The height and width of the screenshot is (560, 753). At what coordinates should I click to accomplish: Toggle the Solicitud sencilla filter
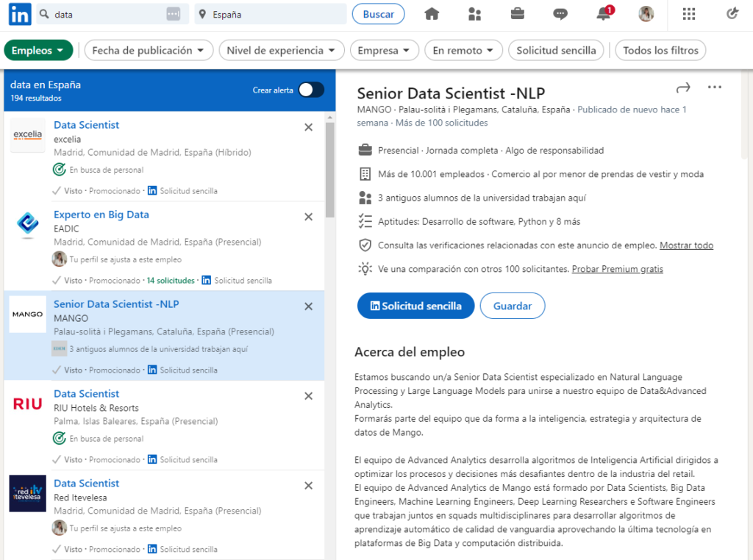[556, 51]
